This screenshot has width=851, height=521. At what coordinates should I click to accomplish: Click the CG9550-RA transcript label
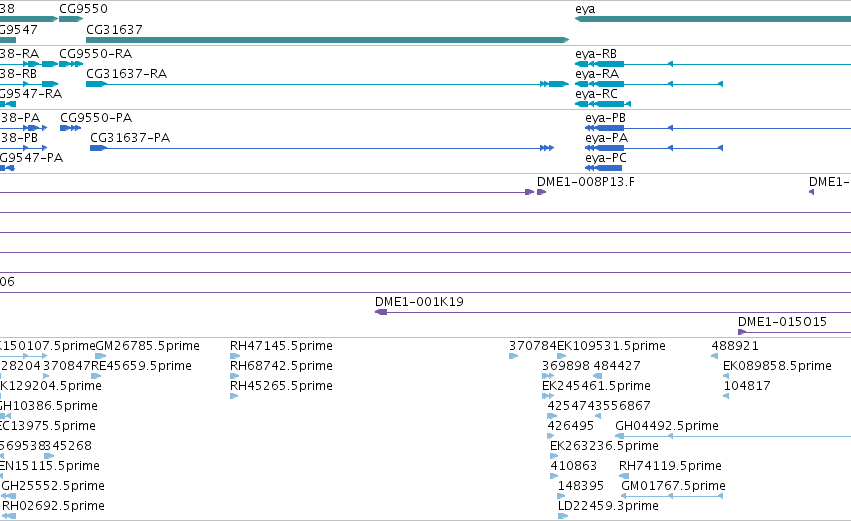click(x=96, y=54)
